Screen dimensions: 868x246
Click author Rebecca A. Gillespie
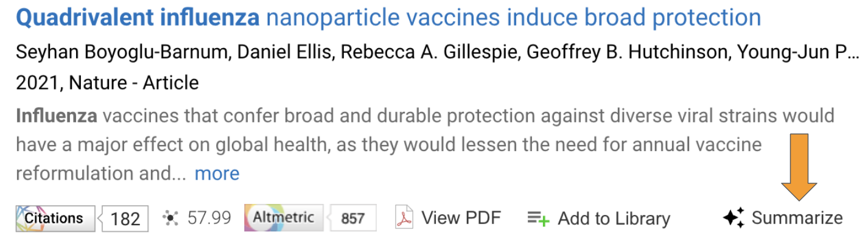(427, 52)
